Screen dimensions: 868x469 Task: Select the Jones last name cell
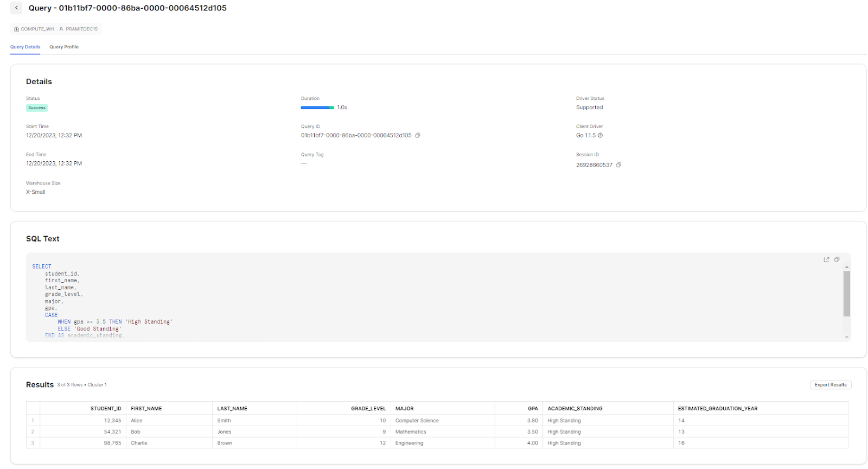(x=255, y=432)
